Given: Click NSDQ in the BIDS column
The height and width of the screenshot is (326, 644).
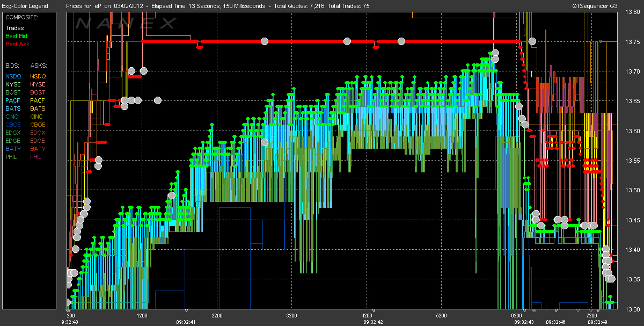Looking at the screenshot, I should point(13,76).
